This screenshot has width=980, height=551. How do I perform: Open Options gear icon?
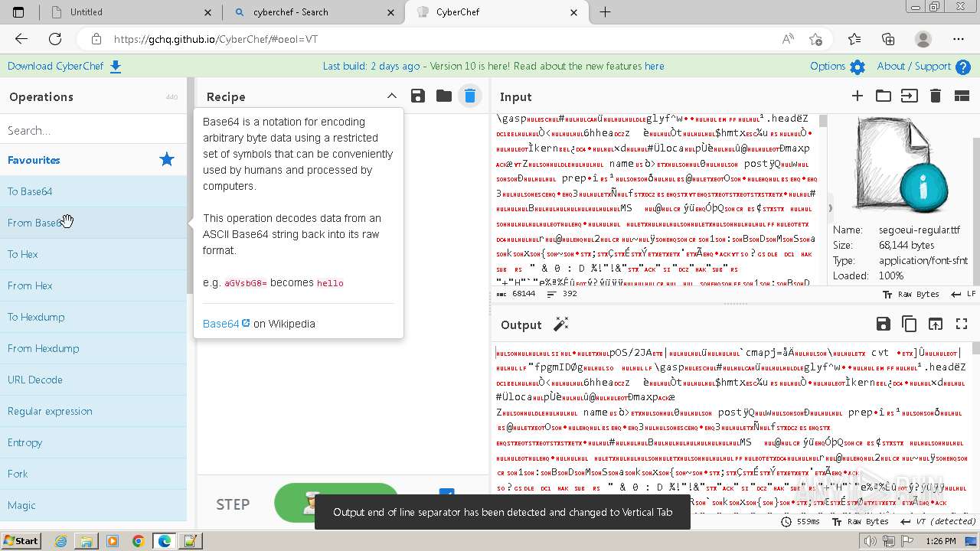[x=857, y=67]
